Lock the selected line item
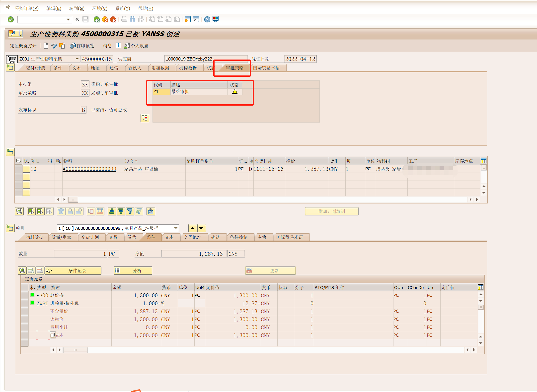The width and height of the screenshot is (537, 392). tap(70, 211)
